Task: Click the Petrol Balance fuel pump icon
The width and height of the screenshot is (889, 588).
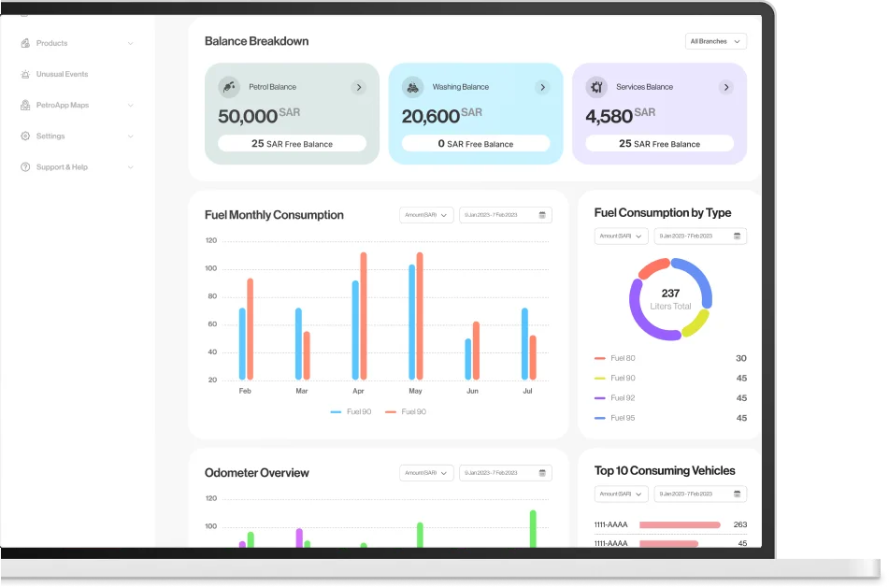Action: coord(229,87)
